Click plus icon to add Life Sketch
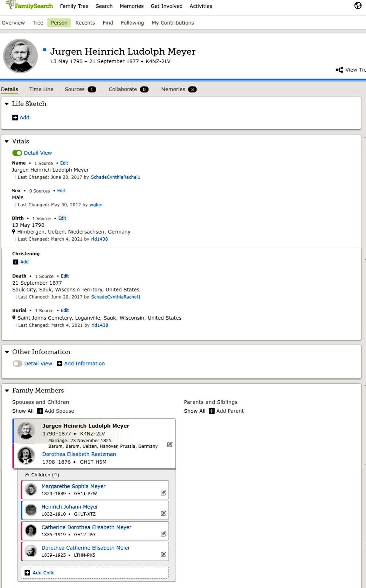This screenshot has height=588, width=366. coord(15,117)
